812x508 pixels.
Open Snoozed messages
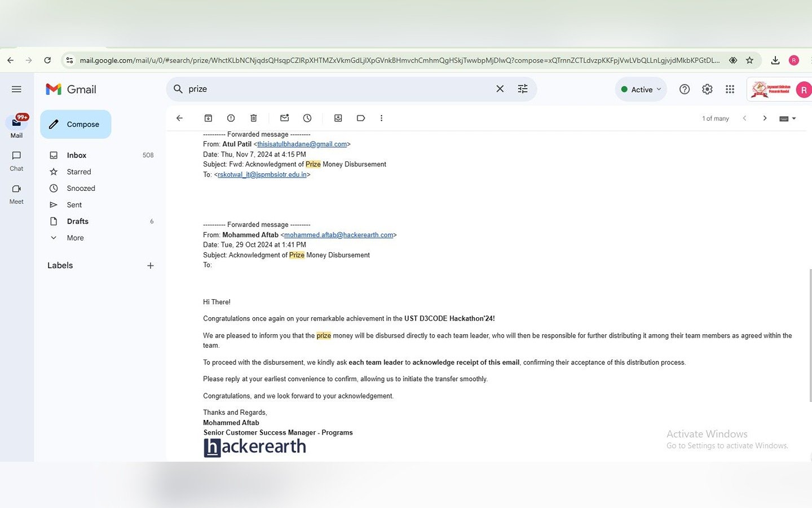pos(81,189)
